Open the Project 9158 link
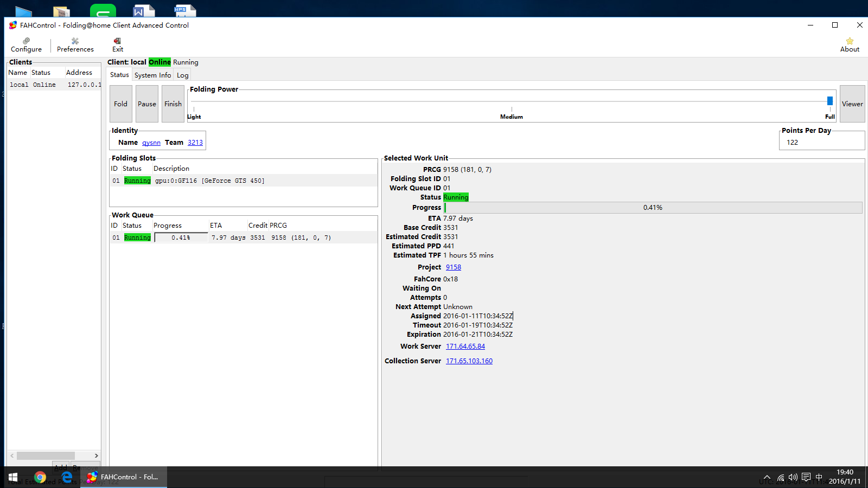Screen dimensions: 868x488 pos(454,267)
